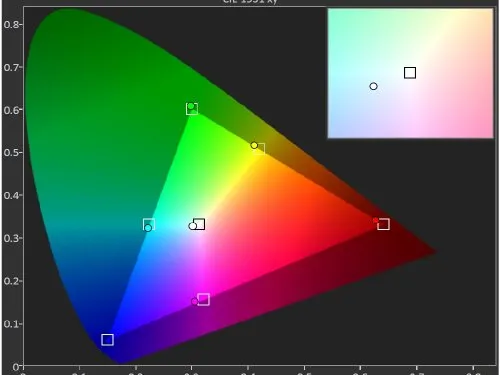Select the measured red point dot
Image resolution: width=500 pixels, height=375 pixels.
point(376,220)
